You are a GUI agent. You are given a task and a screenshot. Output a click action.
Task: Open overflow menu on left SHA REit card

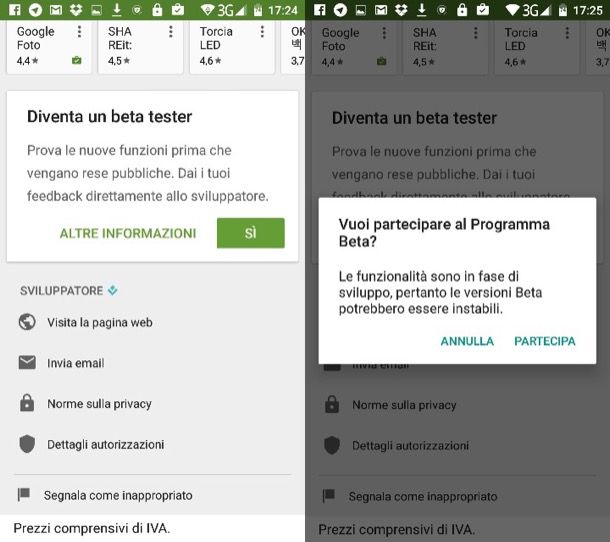coord(171,32)
